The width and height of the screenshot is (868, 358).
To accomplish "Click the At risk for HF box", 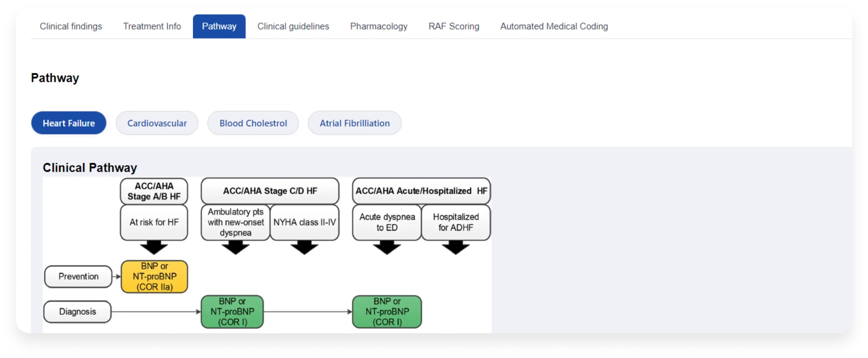I will (x=154, y=222).
